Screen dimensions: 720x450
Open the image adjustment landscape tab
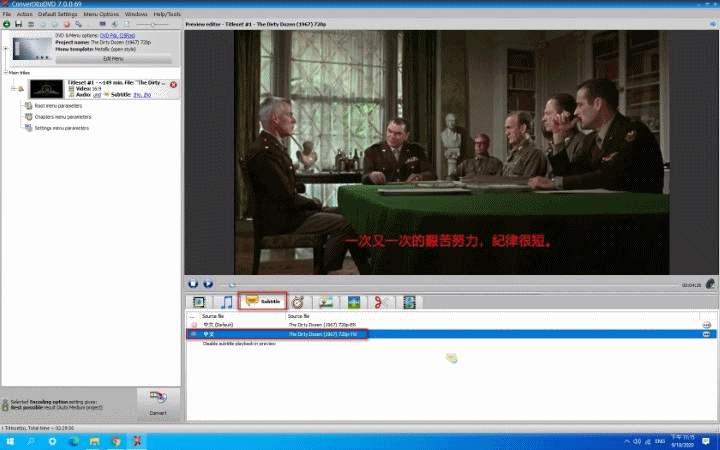click(354, 302)
